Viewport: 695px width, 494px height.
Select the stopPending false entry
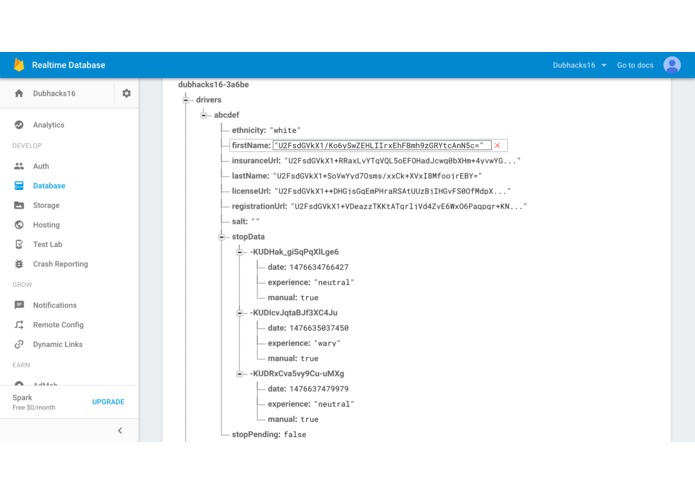(269, 435)
